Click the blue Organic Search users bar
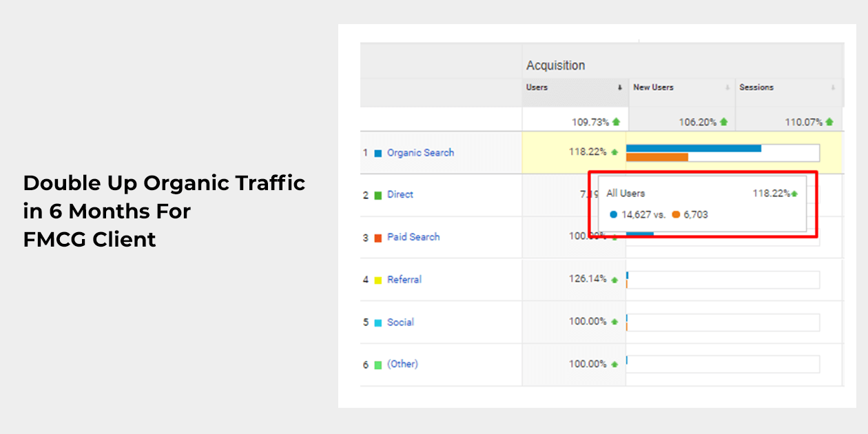 click(693, 148)
